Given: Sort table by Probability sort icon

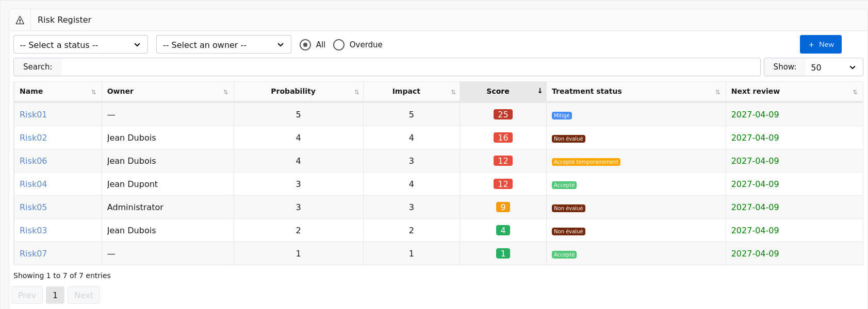Looking at the screenshot, I should pos(356,92).
